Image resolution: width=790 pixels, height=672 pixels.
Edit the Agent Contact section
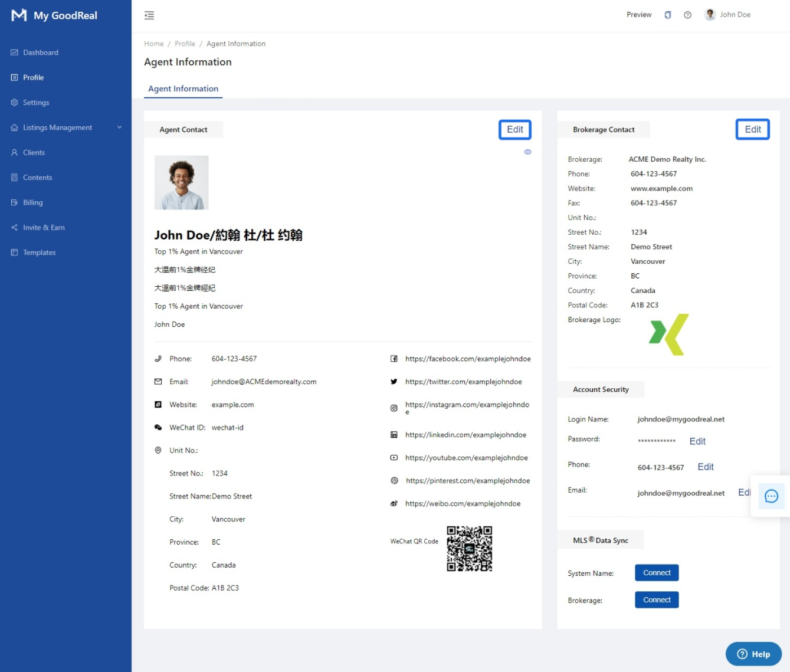pyautogui.click(x=514, y=130)
